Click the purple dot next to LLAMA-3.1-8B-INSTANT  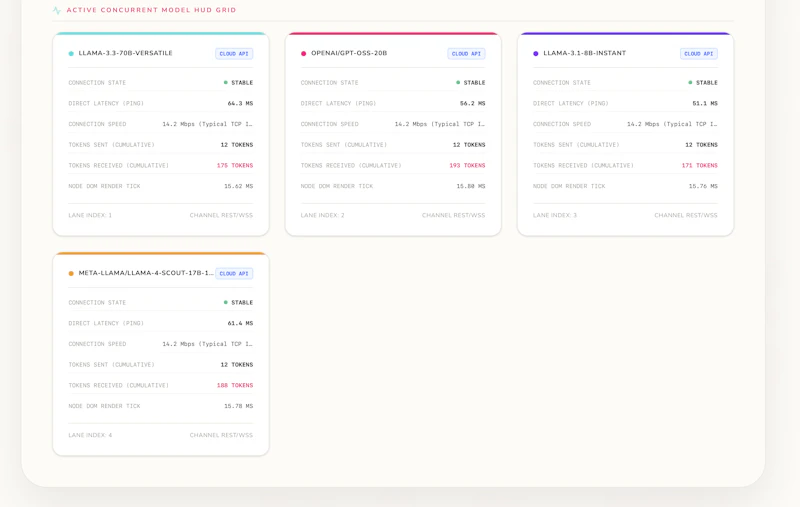click(x=536, y=54)
